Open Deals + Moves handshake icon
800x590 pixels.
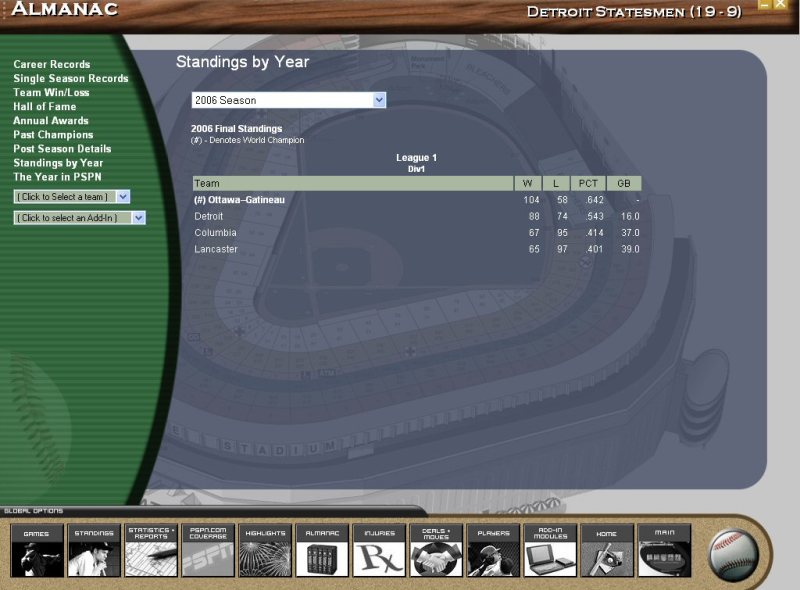coord(436,551)
